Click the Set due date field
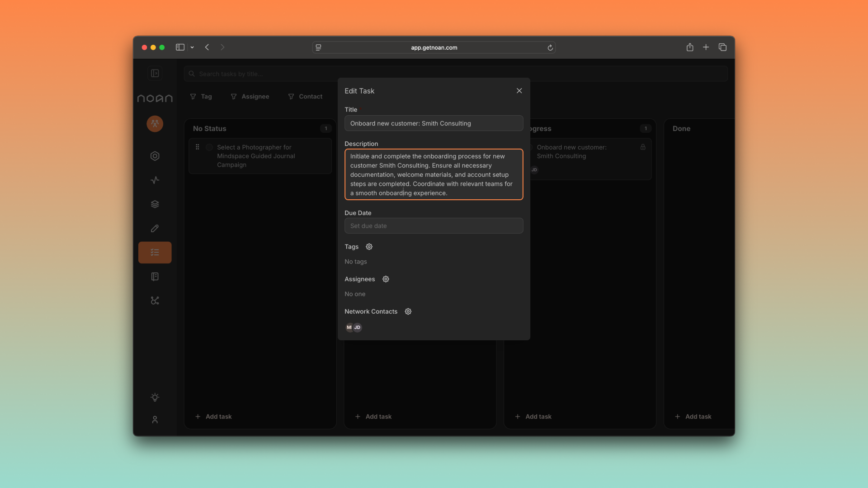 point(433,226)
